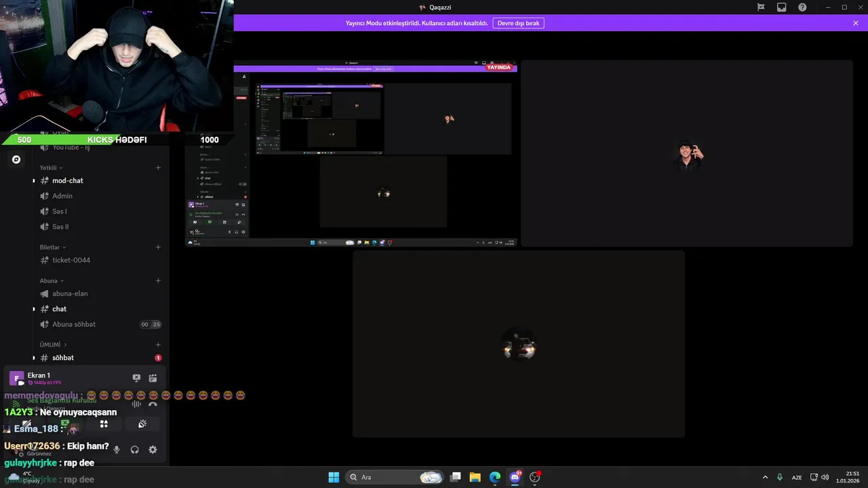
Task: Disconnect from voice with the phone icon
Action: (x=153, y=404)
